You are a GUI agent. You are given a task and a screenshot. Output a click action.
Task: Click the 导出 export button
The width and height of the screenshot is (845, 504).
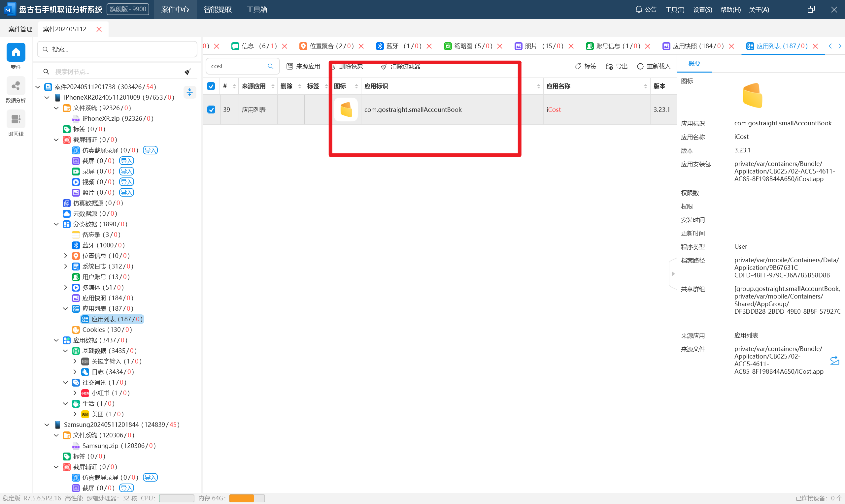(617, 66)
